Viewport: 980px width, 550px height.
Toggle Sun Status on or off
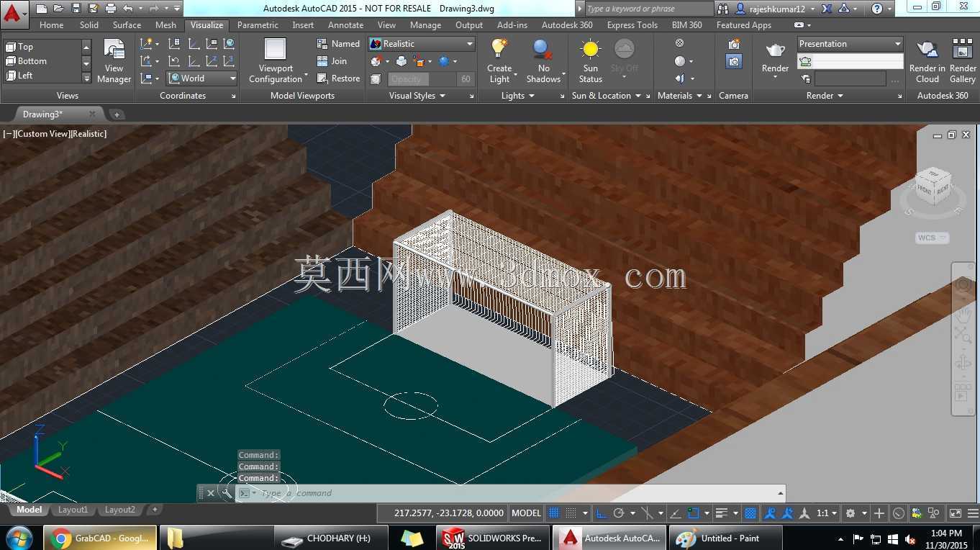coord(591,62)
